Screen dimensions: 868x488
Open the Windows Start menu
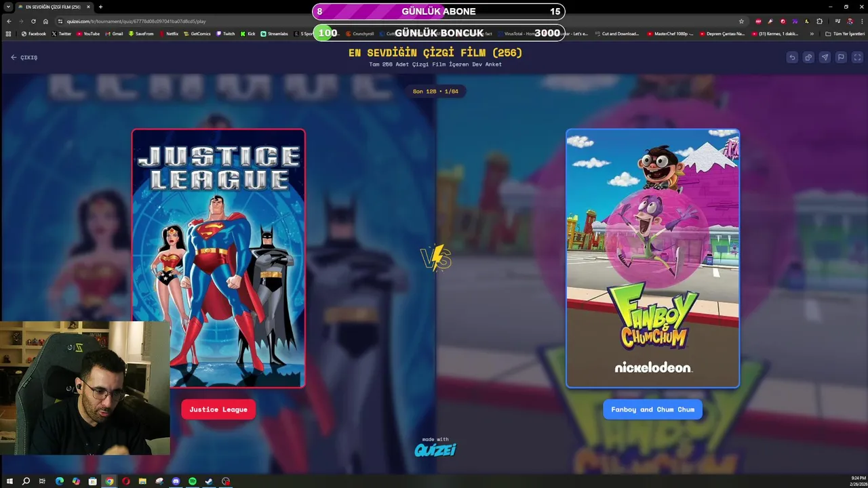pos(9,481)
